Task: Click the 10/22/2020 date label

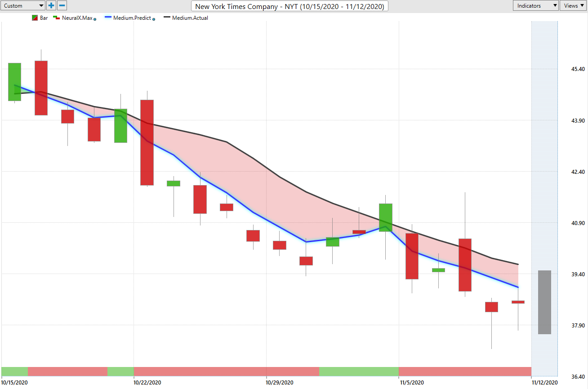Action: point(147,382)
